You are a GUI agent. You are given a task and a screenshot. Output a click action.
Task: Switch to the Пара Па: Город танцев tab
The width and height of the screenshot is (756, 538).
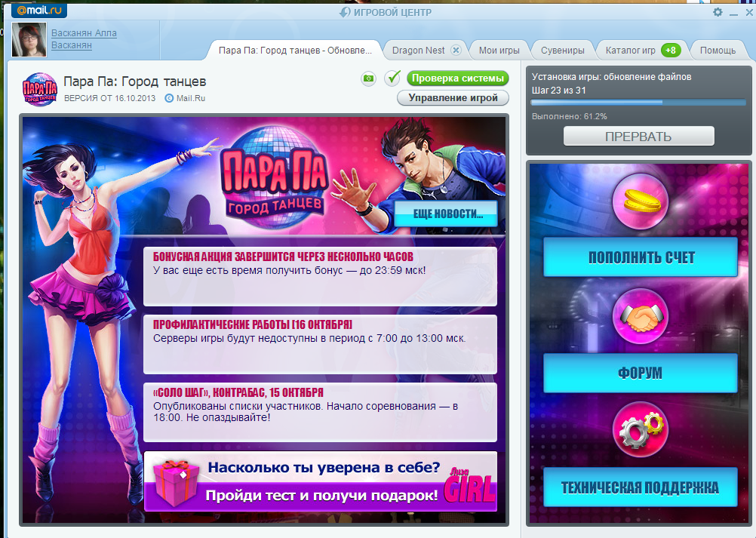click(x=295, y=50)
